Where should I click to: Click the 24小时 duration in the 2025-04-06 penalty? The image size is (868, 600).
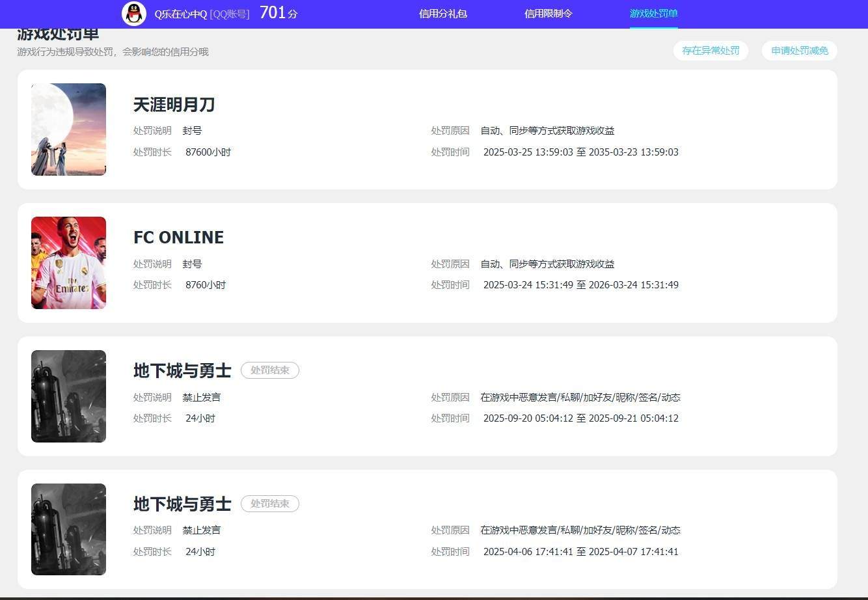pos(200,552)
